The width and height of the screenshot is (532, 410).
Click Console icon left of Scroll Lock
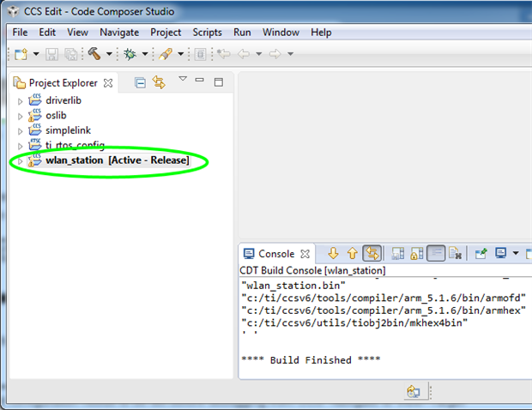pyautogui.click(x=397, y=253)
